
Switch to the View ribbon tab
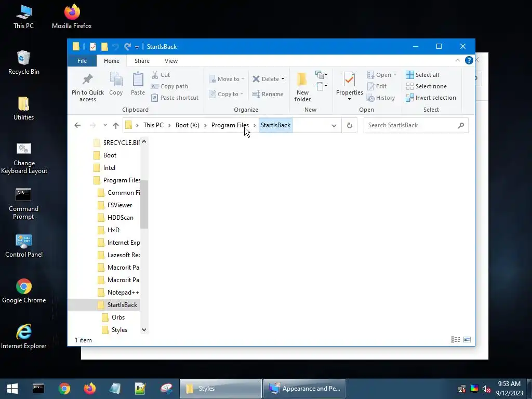point(171,61)
